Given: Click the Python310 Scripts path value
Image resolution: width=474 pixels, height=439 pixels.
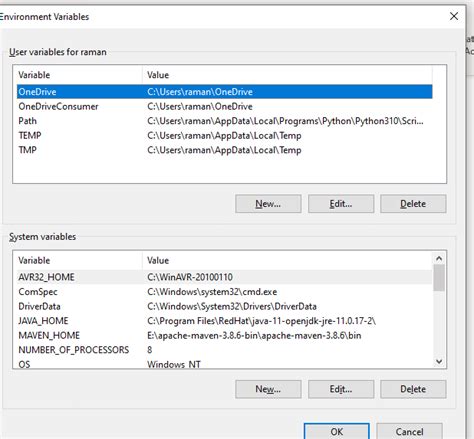Looking at the screenshot, I should [285, 121].
